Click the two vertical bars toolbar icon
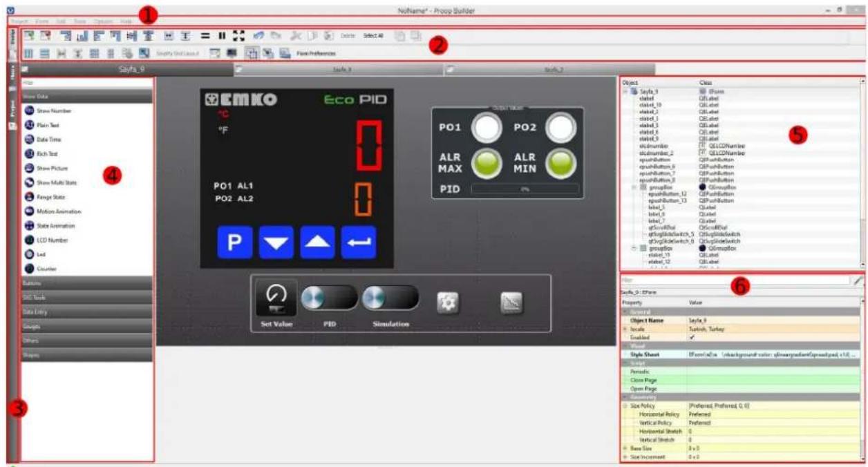Viewport: 868px width, 467px height. (x=223, y=35)
